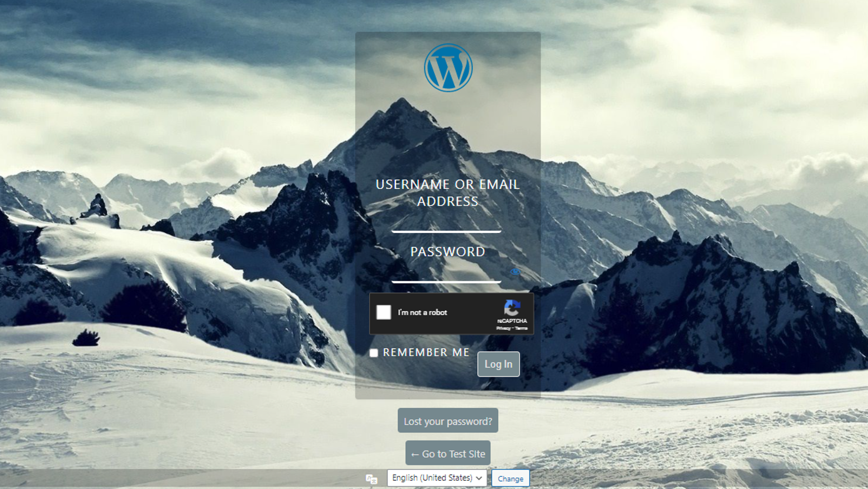Follow the "Go to Test Site" link

tap(447, 453)
